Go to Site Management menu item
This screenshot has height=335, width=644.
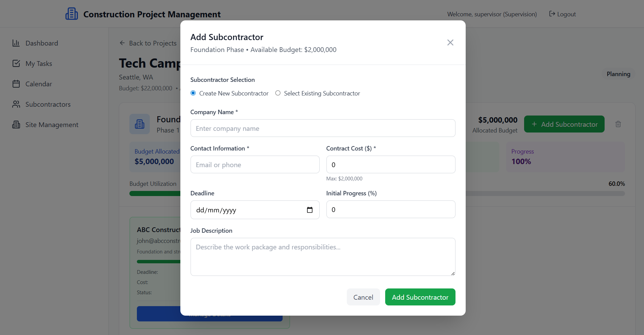point(52,125)
